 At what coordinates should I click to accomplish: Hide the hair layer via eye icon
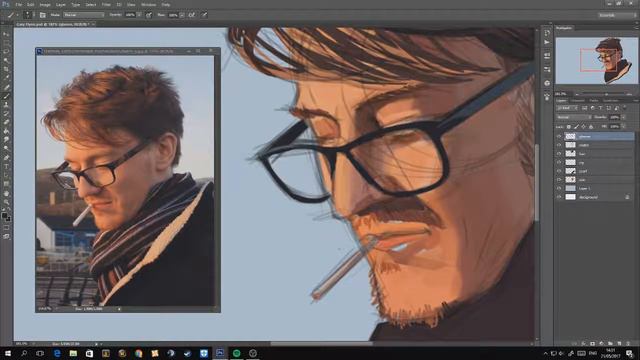tap(559, 153)
